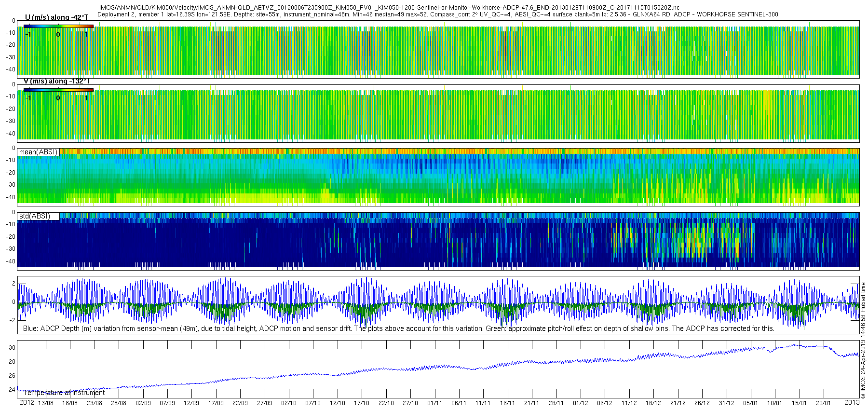Click the 02/10 date tick label
The height and width of the screenshot is (410, 868).
pyautogui.click(x=289, y=403)
